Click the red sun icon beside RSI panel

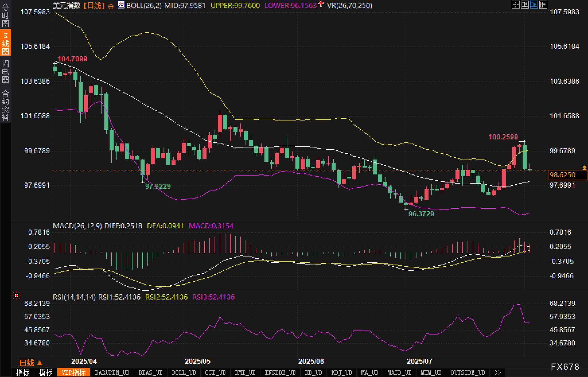[x=17, y=296]
